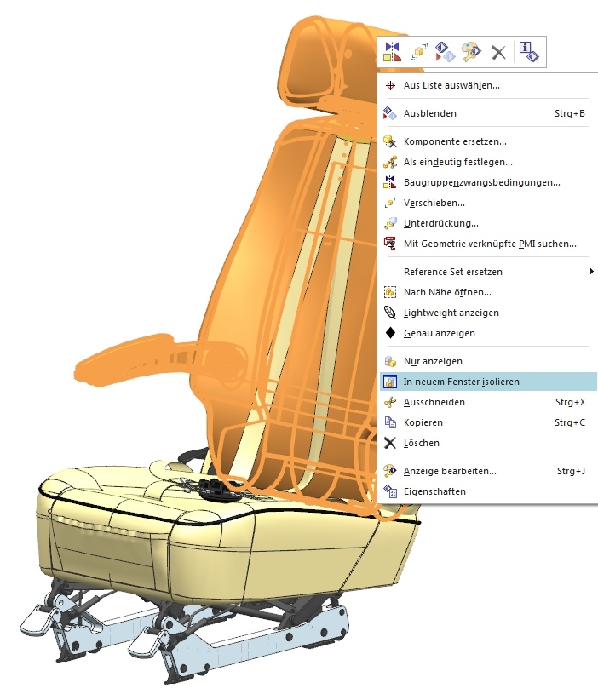Select 'Nur anzeigen' menu entry
Screen dimensions: 598x700
488,361
